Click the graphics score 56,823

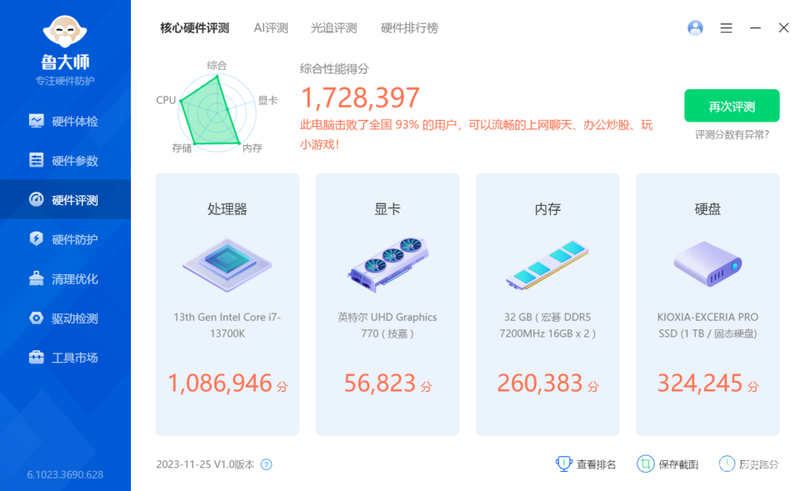380,383
